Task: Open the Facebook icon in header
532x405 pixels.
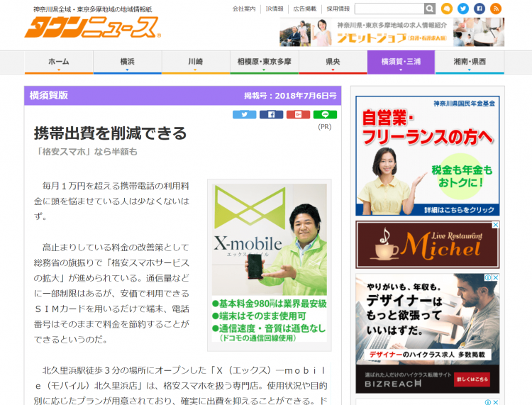Action: 479,9
